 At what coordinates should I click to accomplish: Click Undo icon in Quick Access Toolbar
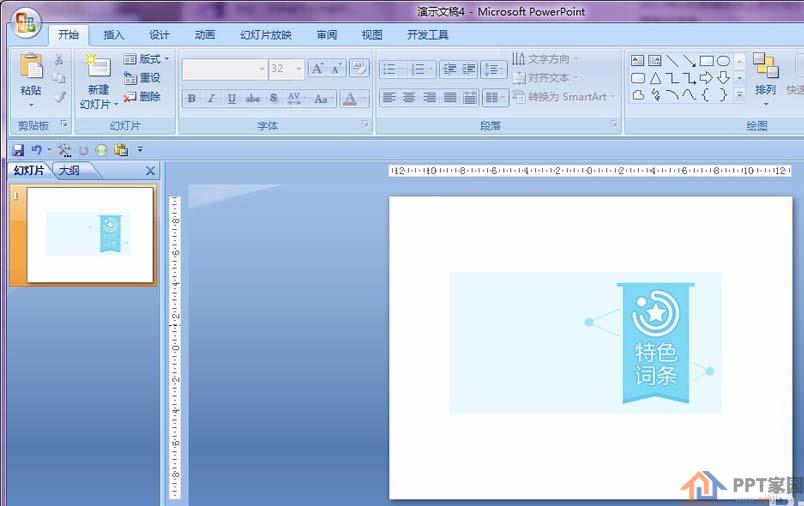coord(36,150)
